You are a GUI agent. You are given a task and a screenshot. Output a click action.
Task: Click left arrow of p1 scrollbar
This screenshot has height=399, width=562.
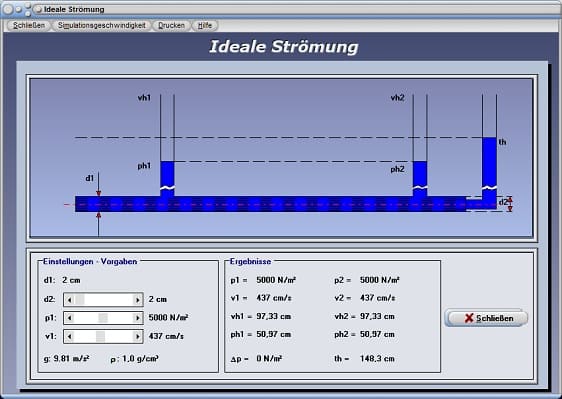tap(70, 318)
